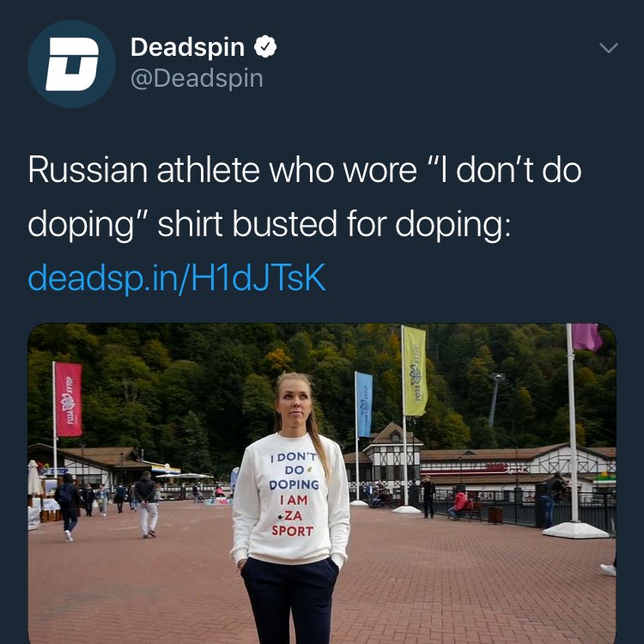Click the red flag in the photo
Screen dimensions: 644x644
tap(68, 399)
